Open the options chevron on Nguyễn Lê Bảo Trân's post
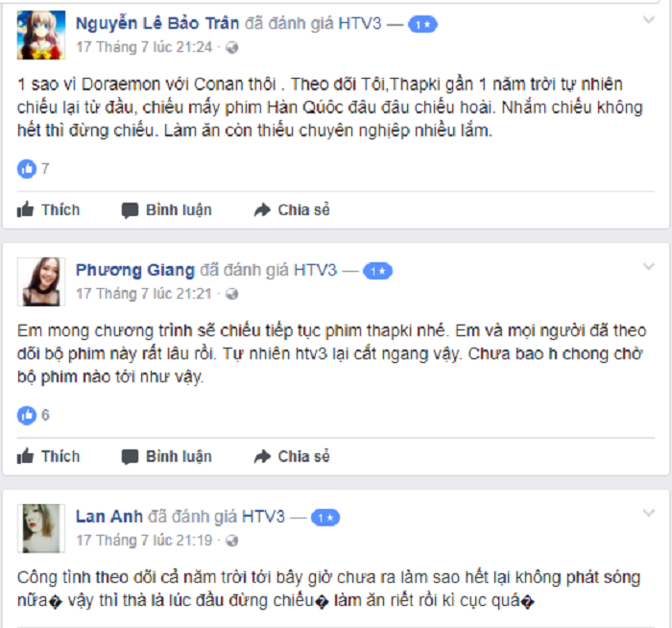 [x=649, y=20]
